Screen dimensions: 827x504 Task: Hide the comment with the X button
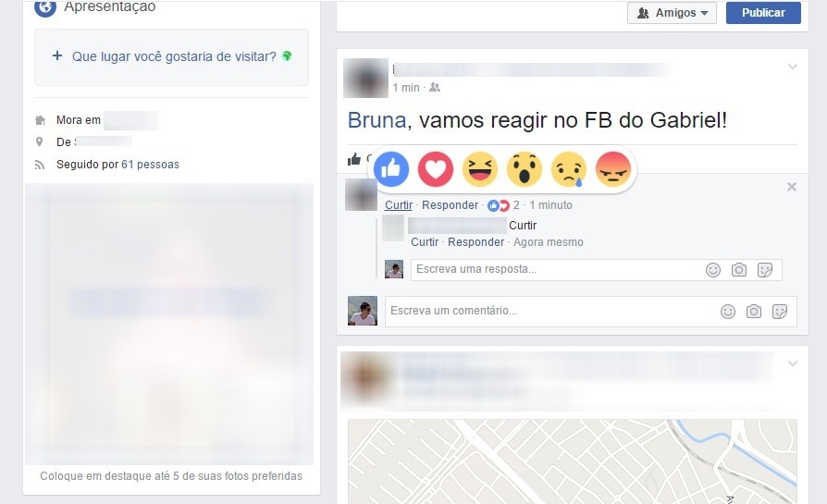pyautogui.click(x=792, y=187)
